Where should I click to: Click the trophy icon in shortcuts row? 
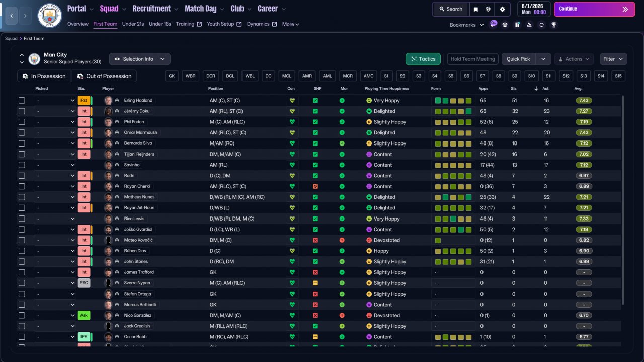(554, 25)
